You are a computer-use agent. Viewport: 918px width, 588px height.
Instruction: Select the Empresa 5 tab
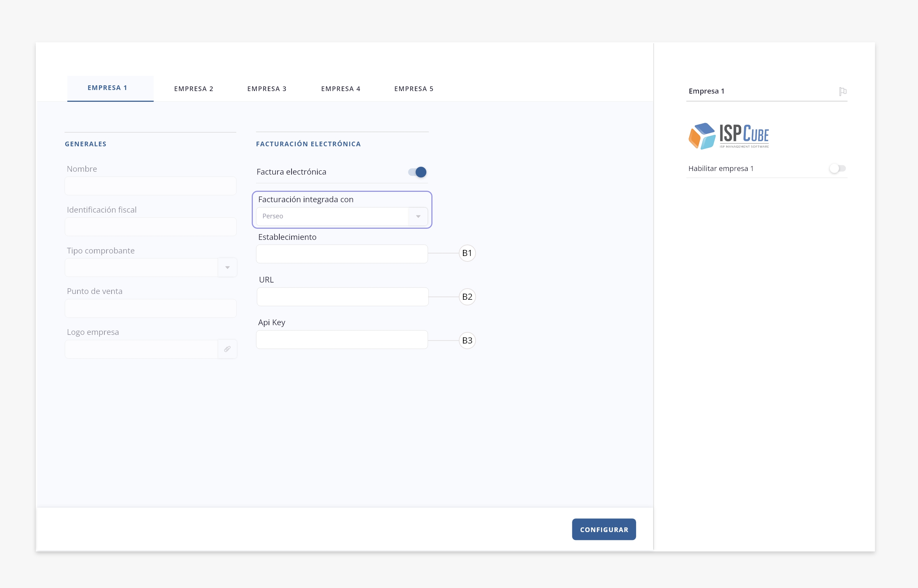413,89
